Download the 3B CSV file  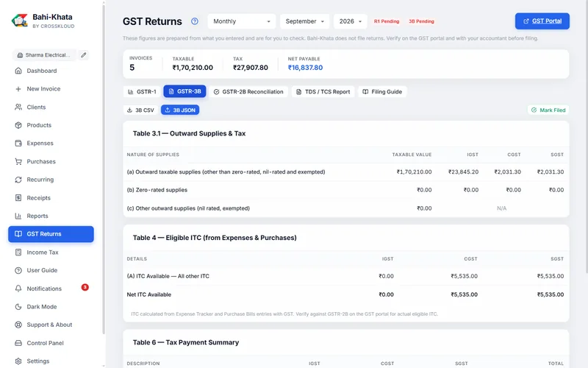click(140, 110)
